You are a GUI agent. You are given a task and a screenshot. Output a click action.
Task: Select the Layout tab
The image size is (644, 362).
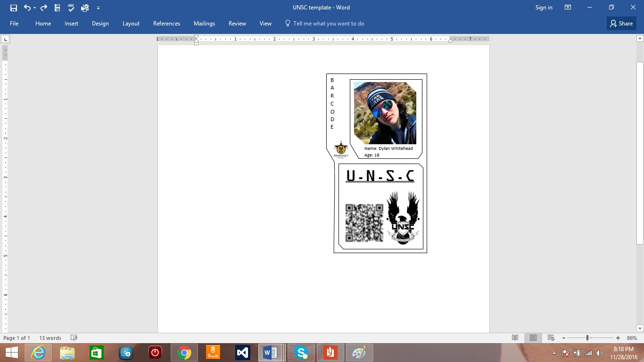pyautogui.click(x=131, y=24)
